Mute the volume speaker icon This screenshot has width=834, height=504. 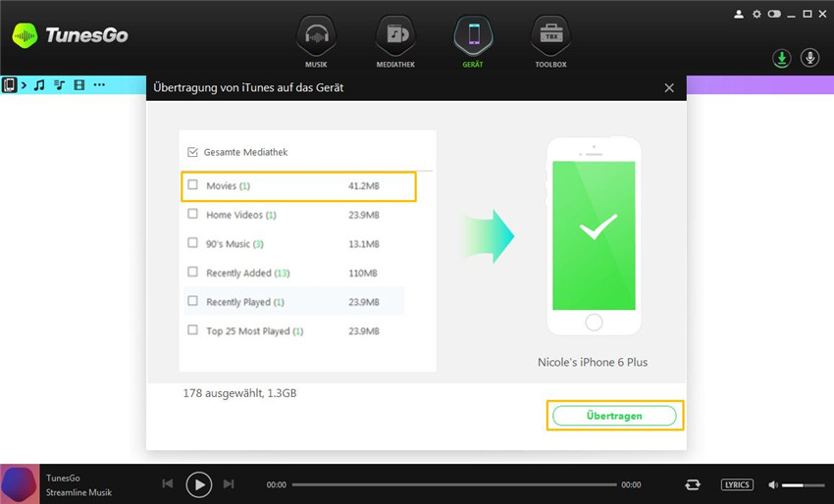click(773, 484)
